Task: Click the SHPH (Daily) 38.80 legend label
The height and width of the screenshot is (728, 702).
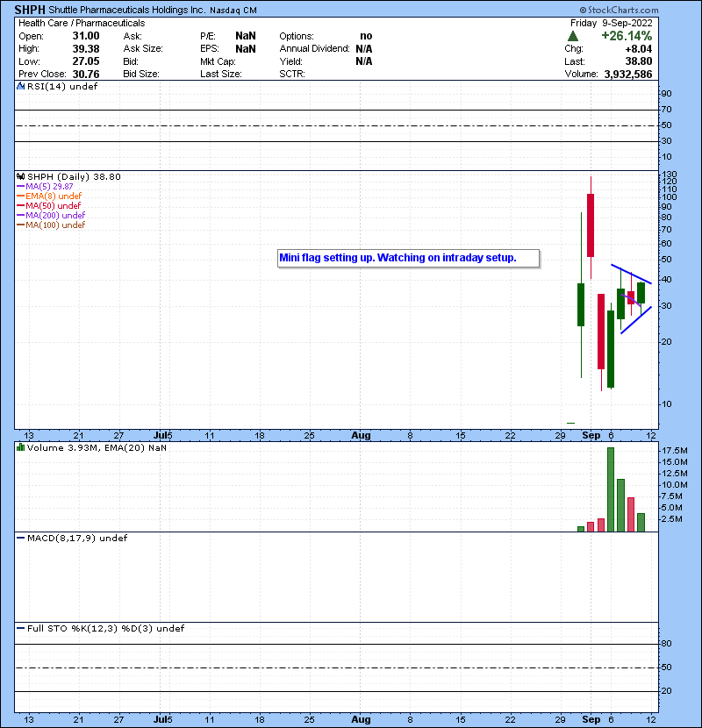Action: [x=74, y=177]
